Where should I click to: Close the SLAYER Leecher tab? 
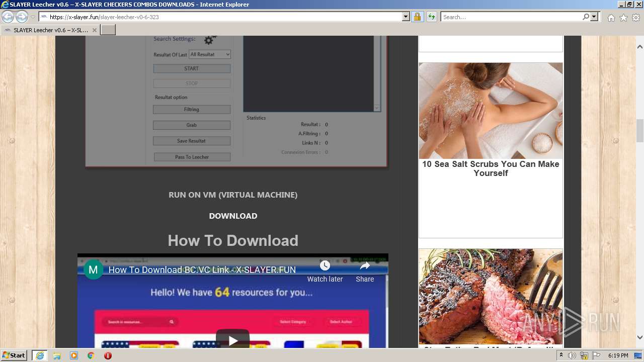pyautogui.click(x=94, y=30)
